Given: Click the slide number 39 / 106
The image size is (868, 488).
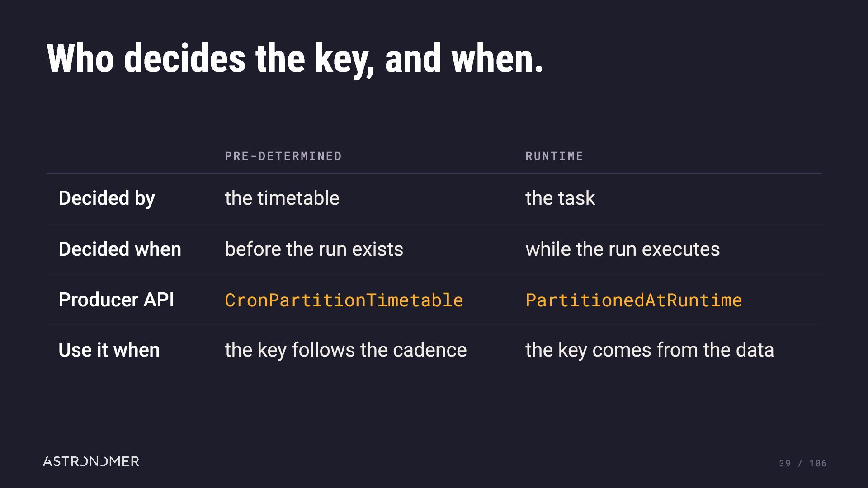Looking at the screenshot, I should coord(803,463).
